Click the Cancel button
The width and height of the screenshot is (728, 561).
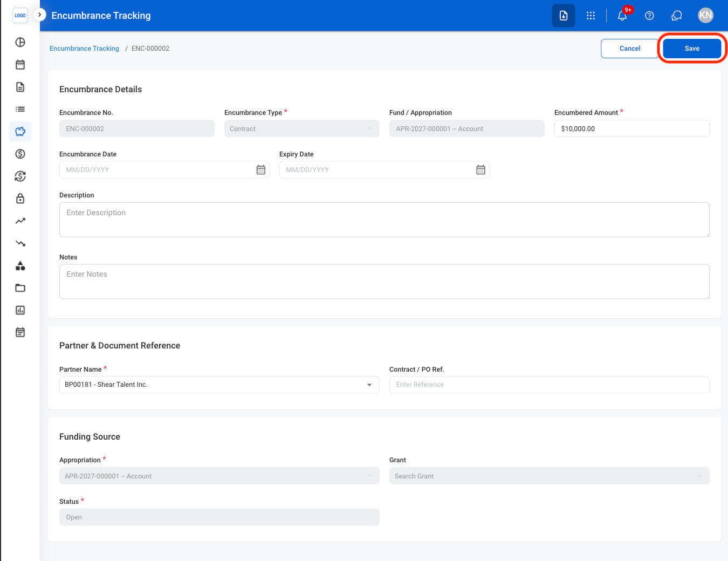pyautogui.click(x=630, y=49)
